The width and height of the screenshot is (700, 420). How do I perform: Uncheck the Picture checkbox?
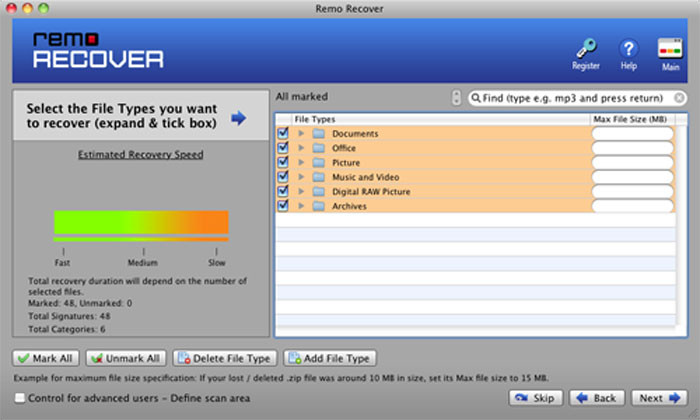pos(283,162)
